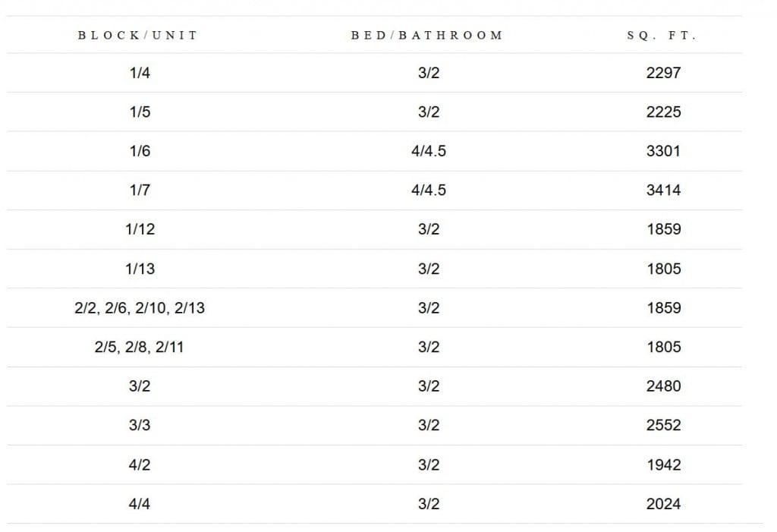Click the 3/3 block/unit cell
The width and height of the screenshot is (777, 532).
(x=140, y=426)
